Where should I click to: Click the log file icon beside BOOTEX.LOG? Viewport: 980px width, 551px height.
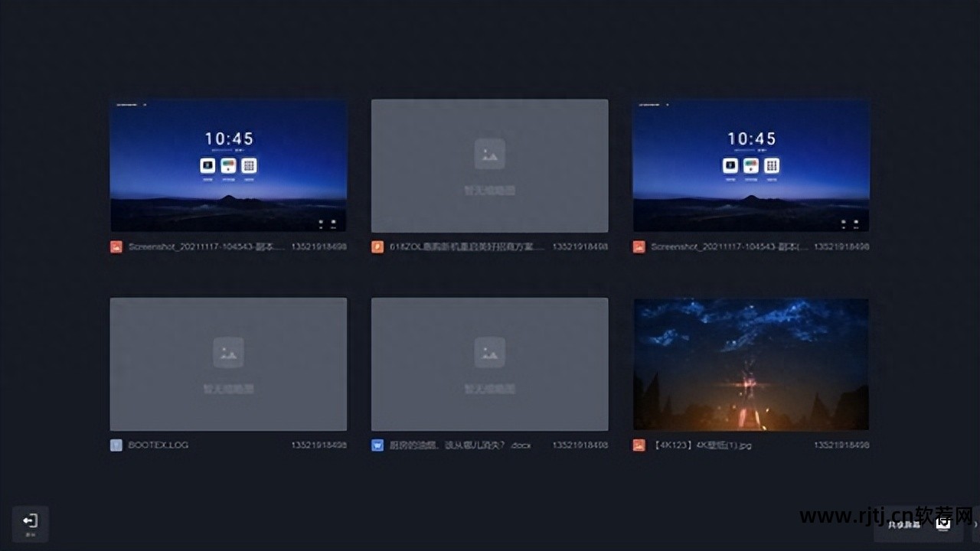point(116,445)
